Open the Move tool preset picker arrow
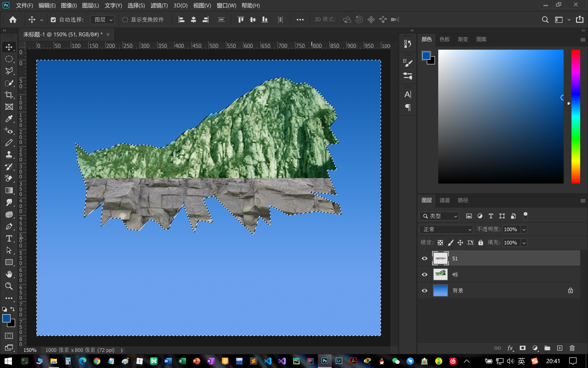 (x=42, y=20)
